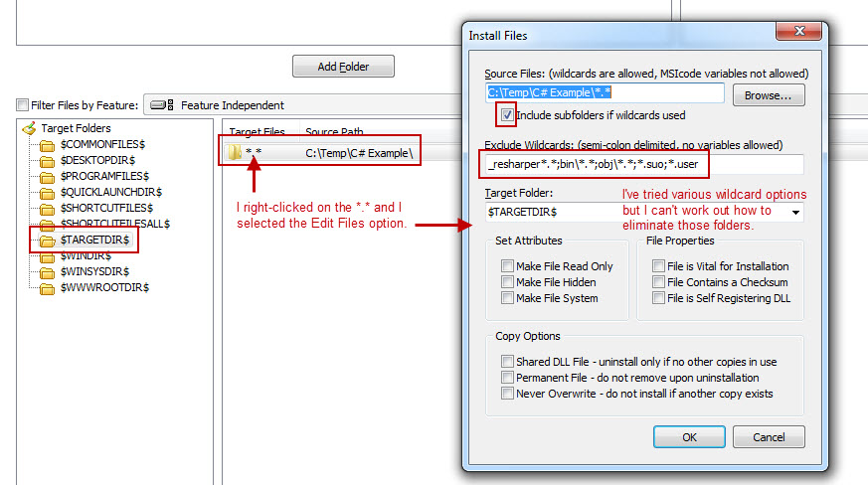868x485 pixels.
Task: Click the Target Folders root icon
Action: (x=29, y=128)
